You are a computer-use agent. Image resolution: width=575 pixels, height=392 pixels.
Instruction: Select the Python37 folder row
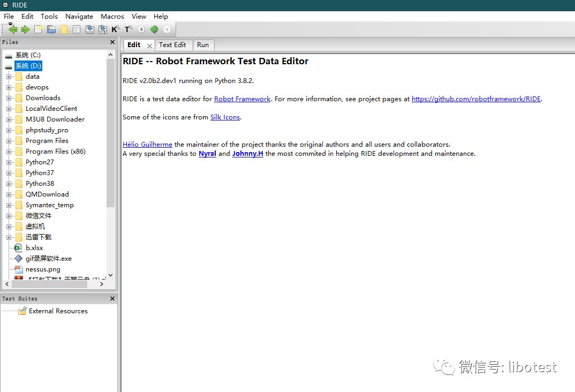click(40, 173)
